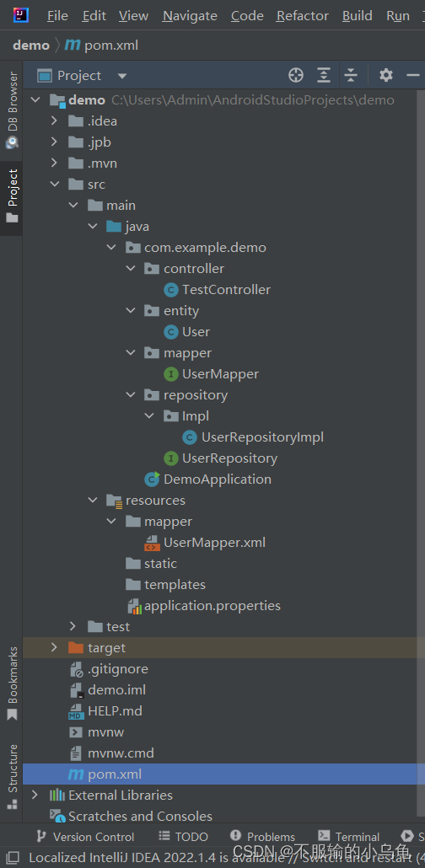Expand the .mvn folder

pyautogui.click(x=54, y=163)
